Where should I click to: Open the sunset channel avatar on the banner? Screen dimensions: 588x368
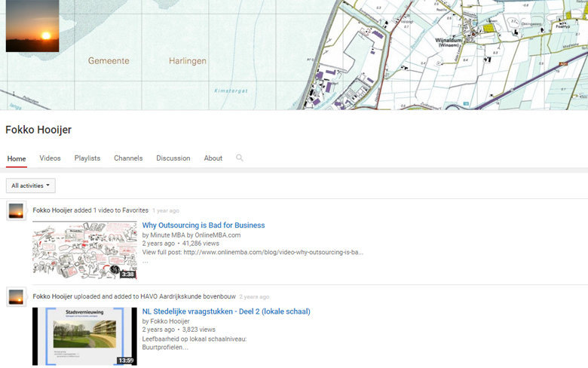32,26
